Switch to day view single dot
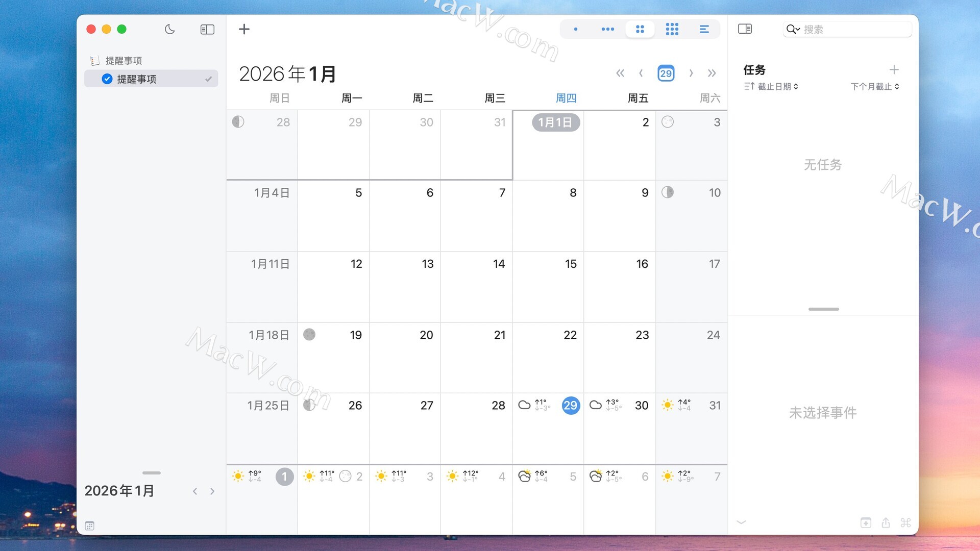Viewport: 980px width, 551px height. [x=576, y=29]
